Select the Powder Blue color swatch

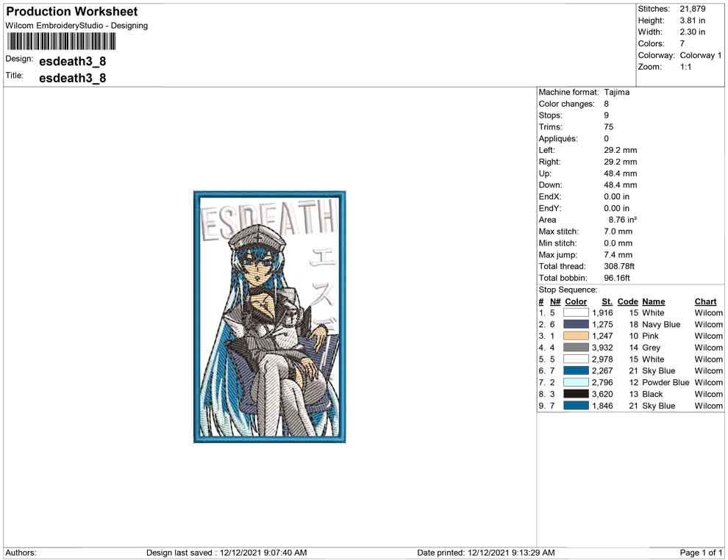[x=576, y=382]
